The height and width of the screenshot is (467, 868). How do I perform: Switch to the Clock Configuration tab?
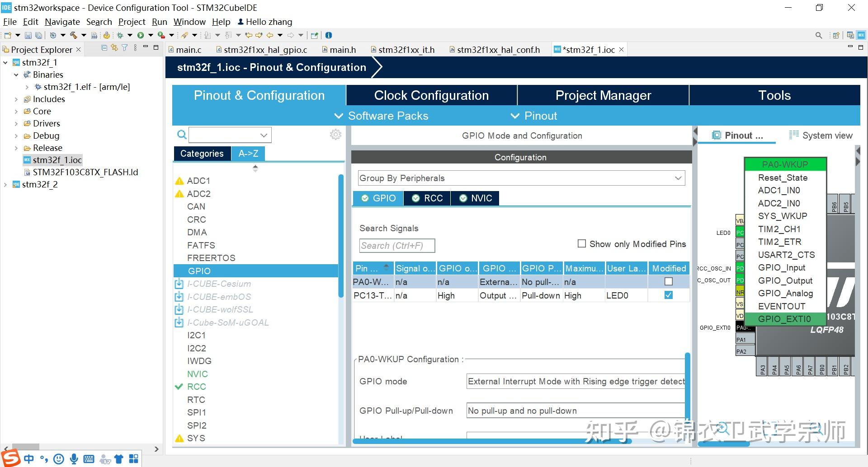(x=431, y=95)
